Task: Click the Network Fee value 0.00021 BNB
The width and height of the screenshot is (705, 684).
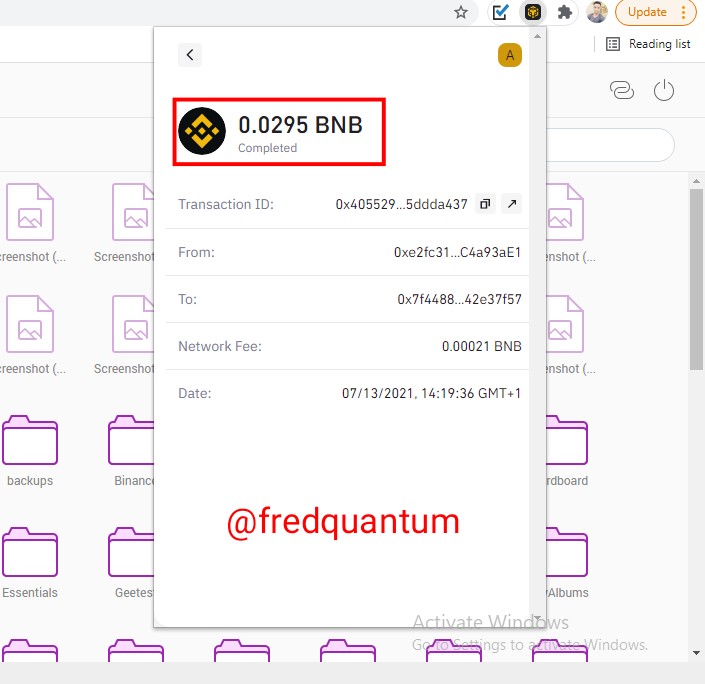Action: (482, 346)
